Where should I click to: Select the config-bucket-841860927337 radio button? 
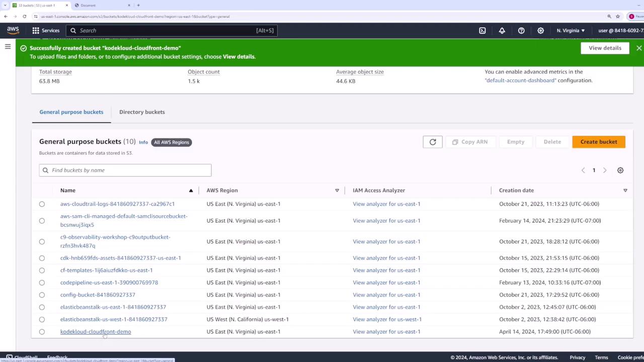pyautogui.click(x=42, y=295)
